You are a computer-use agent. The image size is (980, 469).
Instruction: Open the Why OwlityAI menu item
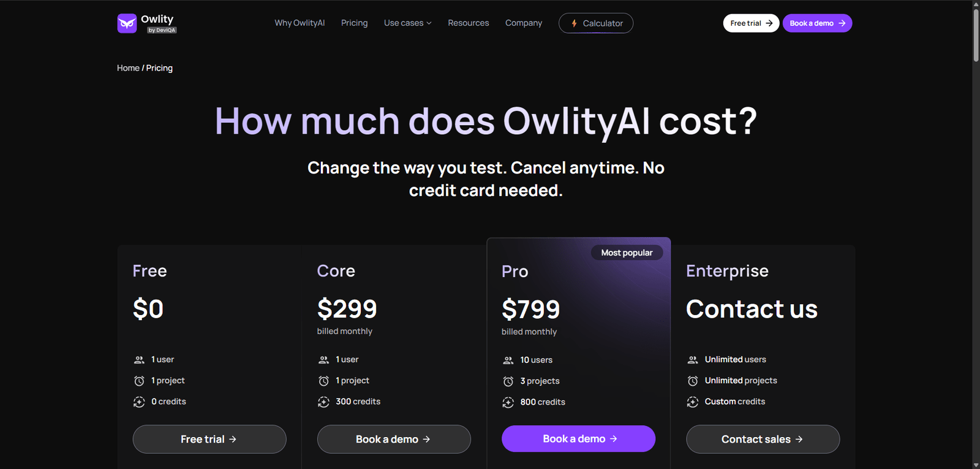coord(300,23)
